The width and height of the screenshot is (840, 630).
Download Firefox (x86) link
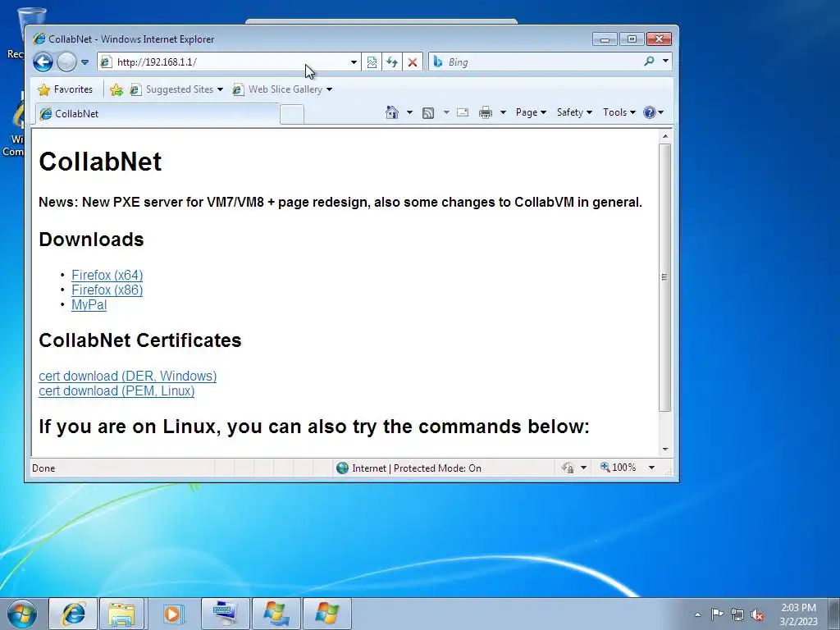107,290
